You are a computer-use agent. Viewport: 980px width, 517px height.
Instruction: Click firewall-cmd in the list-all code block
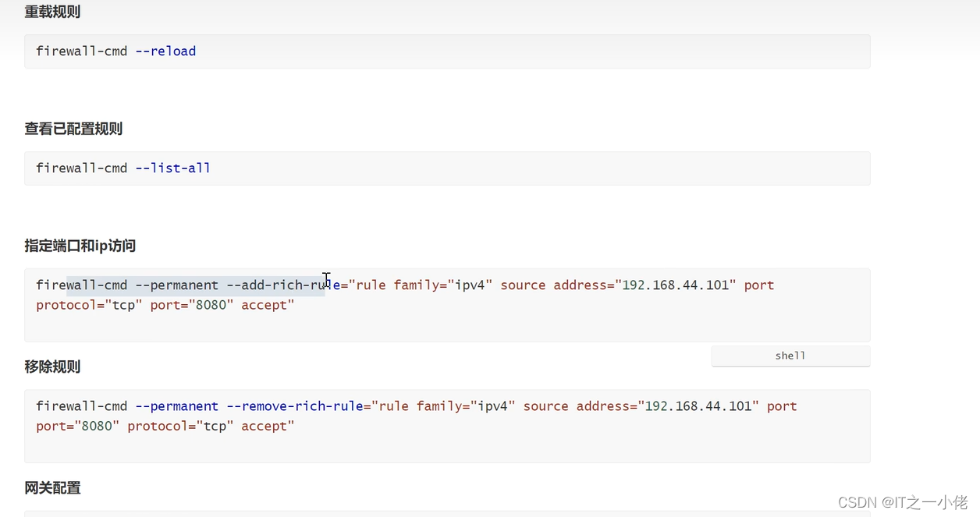81,168
